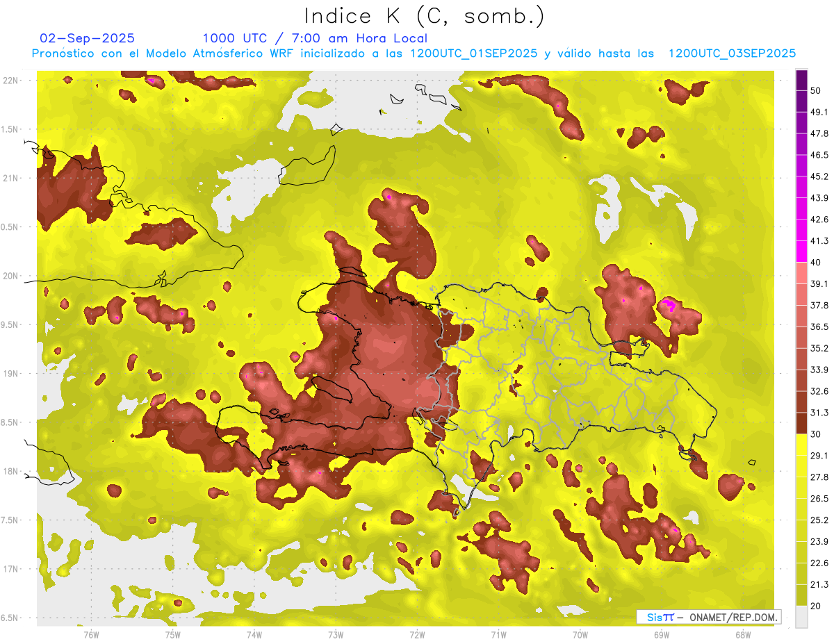Screen dimensions: 834x644
Task: Click the "21N" latitude label
Action: tap(10, 178)
